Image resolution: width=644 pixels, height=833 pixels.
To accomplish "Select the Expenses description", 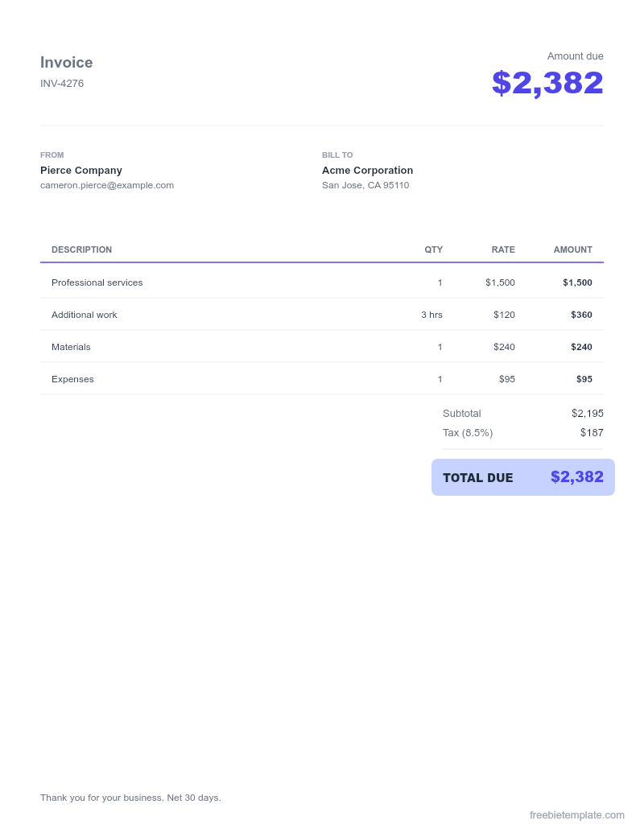I will 72,379.
